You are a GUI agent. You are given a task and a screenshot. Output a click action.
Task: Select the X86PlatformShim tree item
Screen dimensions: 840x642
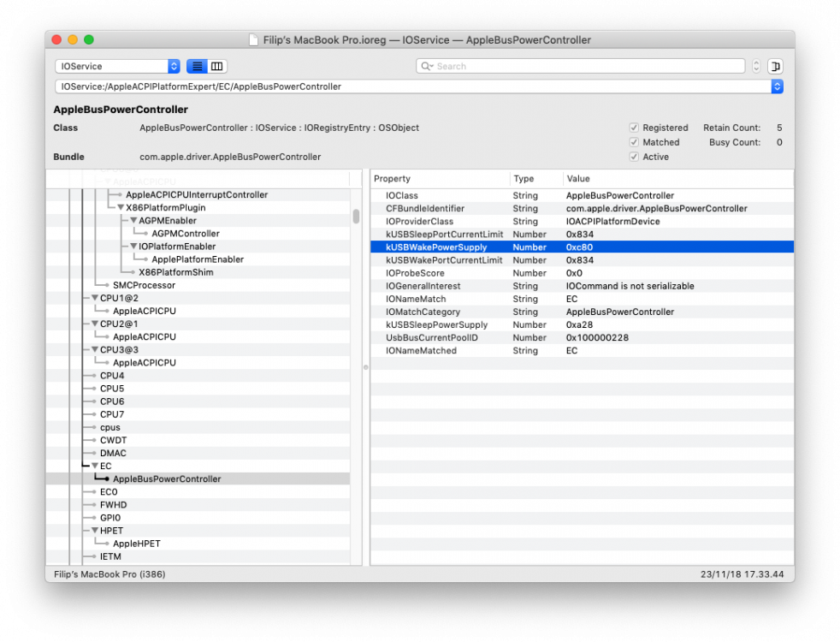(175, 272)
